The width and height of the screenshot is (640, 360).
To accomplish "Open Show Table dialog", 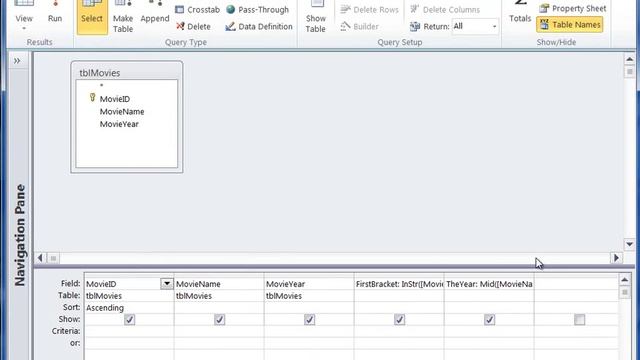I will 316,17.
